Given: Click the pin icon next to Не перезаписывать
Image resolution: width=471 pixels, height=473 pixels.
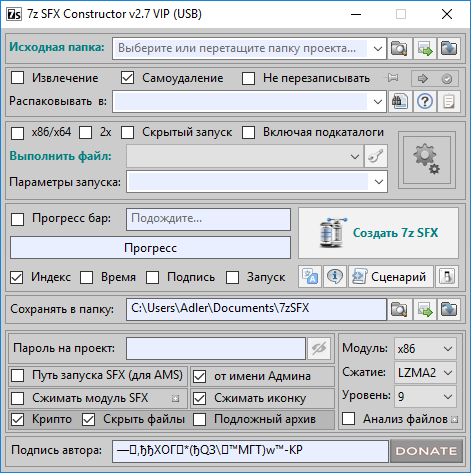Looking at the screenshot, I should (391, 78).
